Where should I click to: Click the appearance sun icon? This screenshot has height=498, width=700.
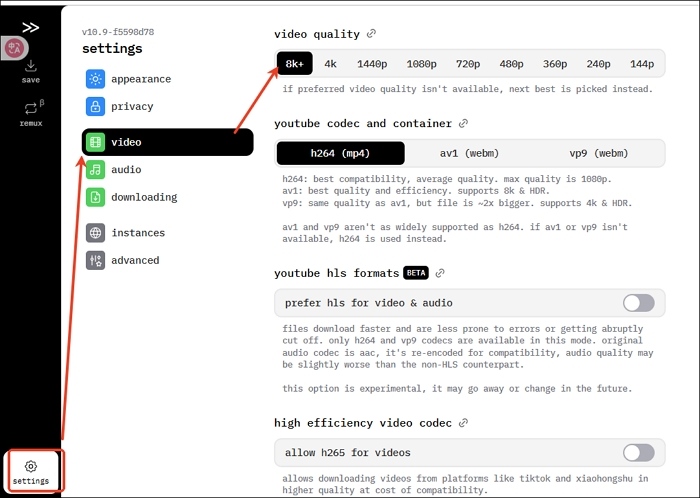tap(95, 79)
